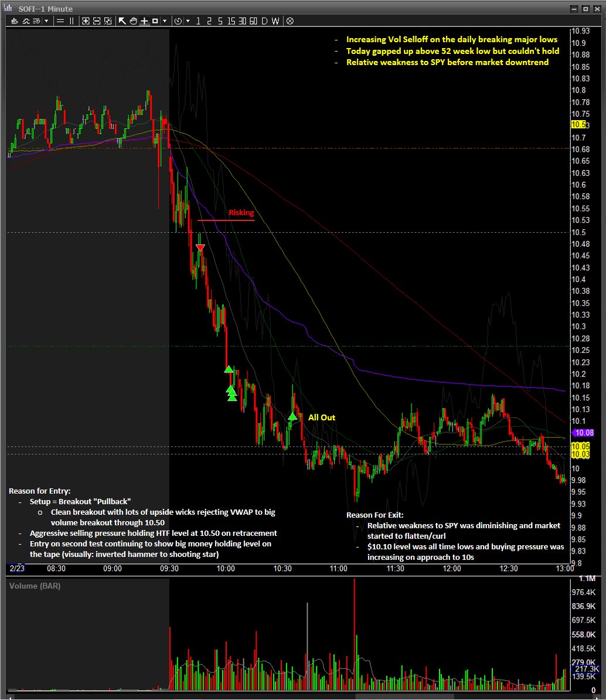606x700 pixels.
Task: Click the Reason For Exit heading text
Action: click(x=375, y=515)
